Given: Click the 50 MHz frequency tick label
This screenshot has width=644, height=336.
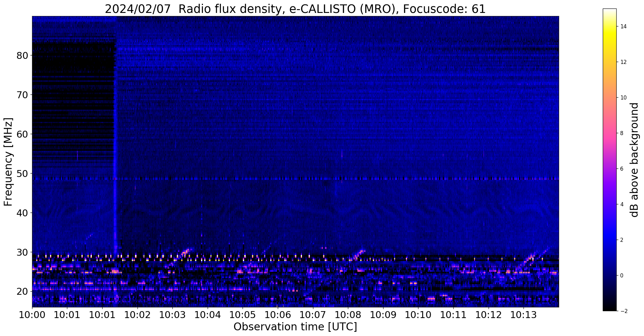Looking at the screenshot, I should pyautogui.click(x=22, y=174).
